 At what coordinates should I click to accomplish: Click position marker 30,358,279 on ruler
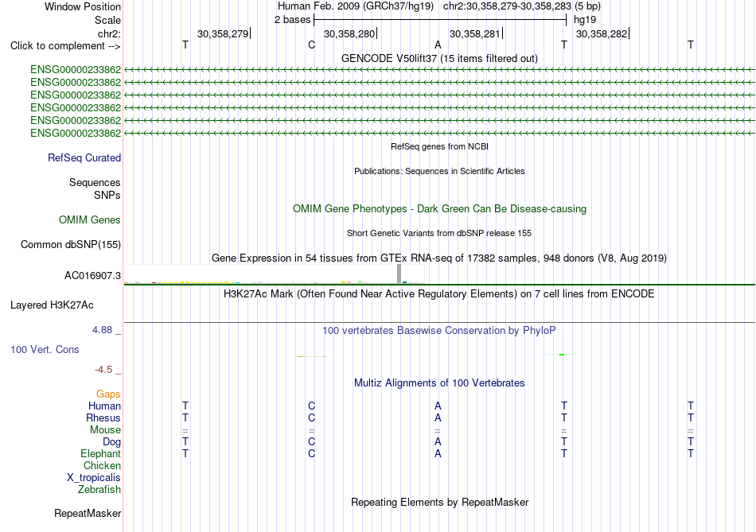(223, 33)
